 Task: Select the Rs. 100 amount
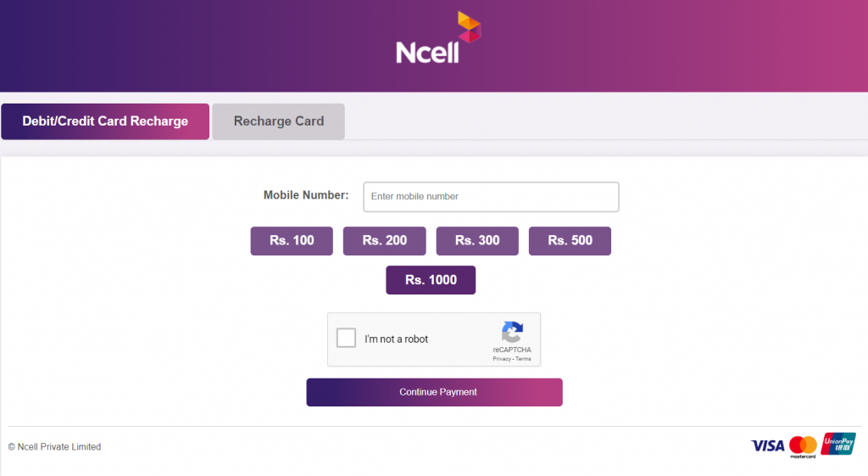coord(292,241)
